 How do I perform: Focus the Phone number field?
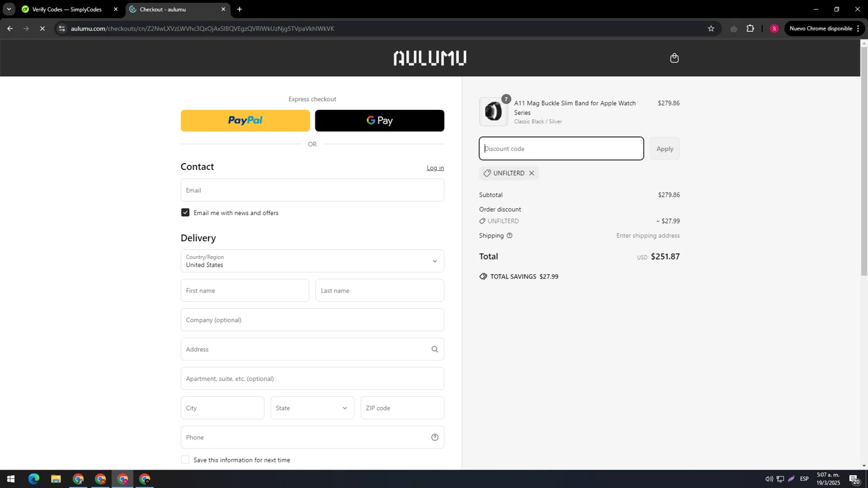pyautogui.click(x=312, y=438)
